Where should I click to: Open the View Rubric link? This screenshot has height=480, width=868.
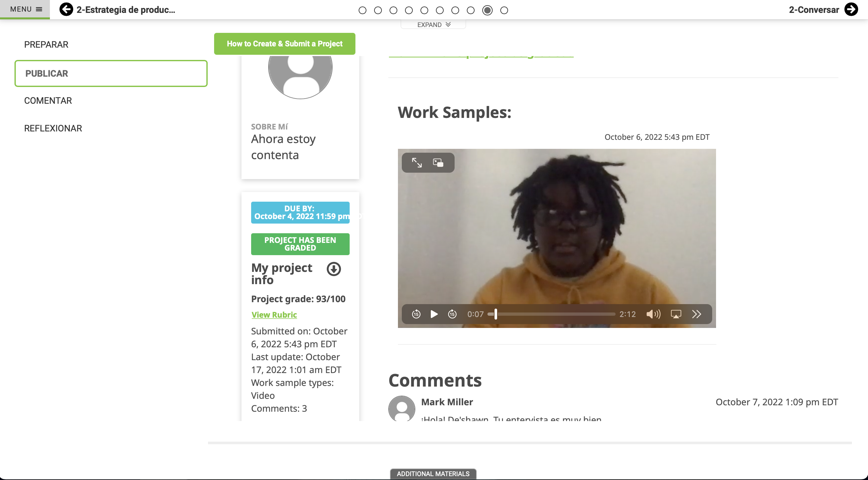(274, 314)
